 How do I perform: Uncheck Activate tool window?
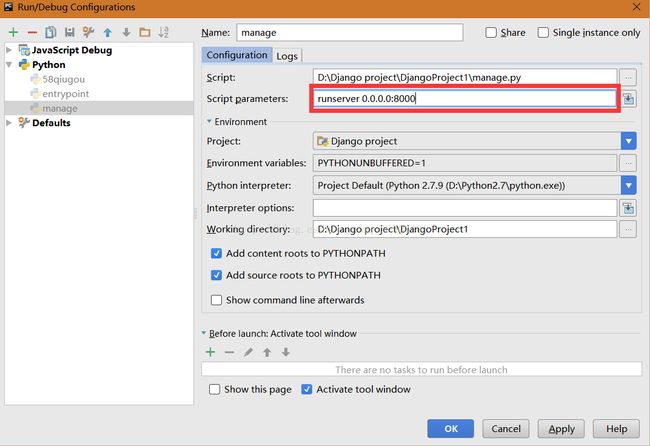pos(307,389)
